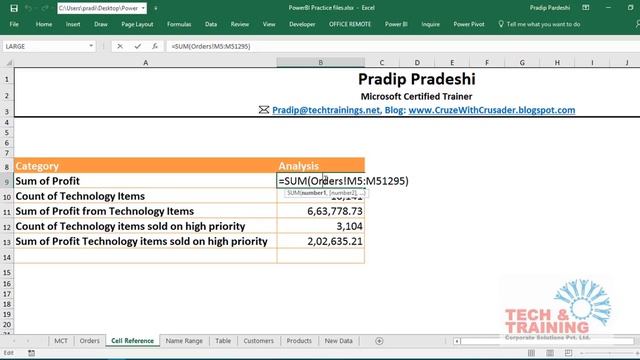This screenshot has width=640, height=360.
Task: Switch to the Name Range sheet tab
Action: click(184, 341)
